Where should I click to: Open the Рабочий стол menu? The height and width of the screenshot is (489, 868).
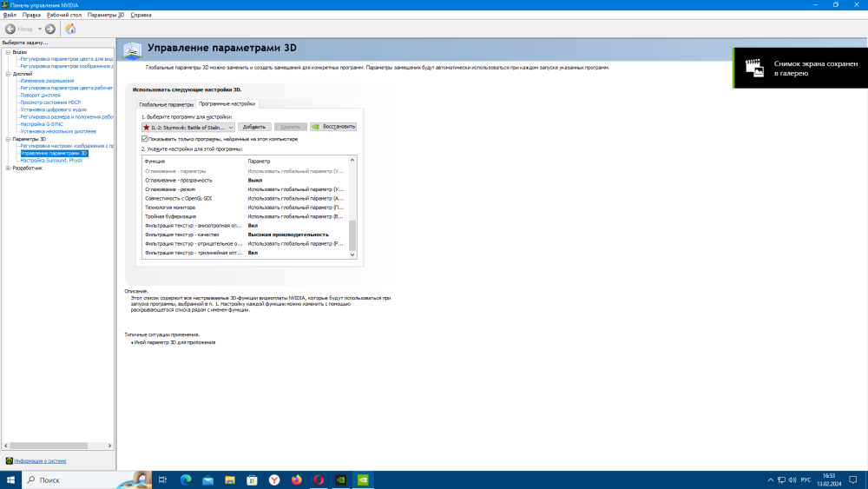(64, 15)
